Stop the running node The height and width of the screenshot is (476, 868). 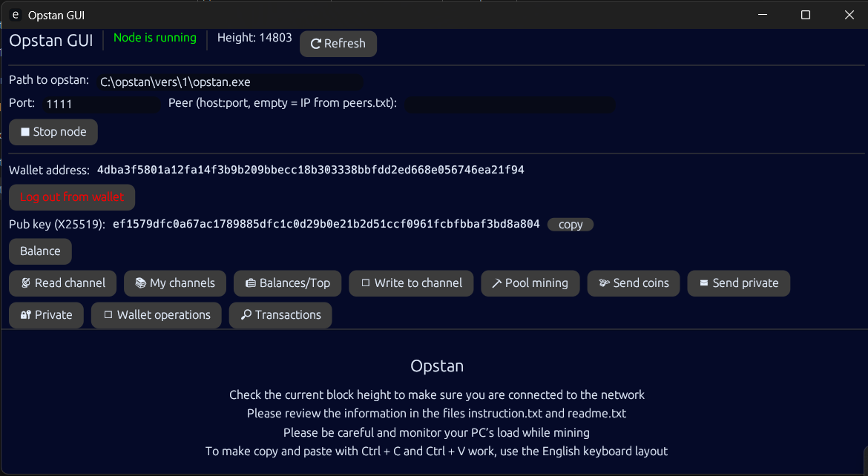53,132
